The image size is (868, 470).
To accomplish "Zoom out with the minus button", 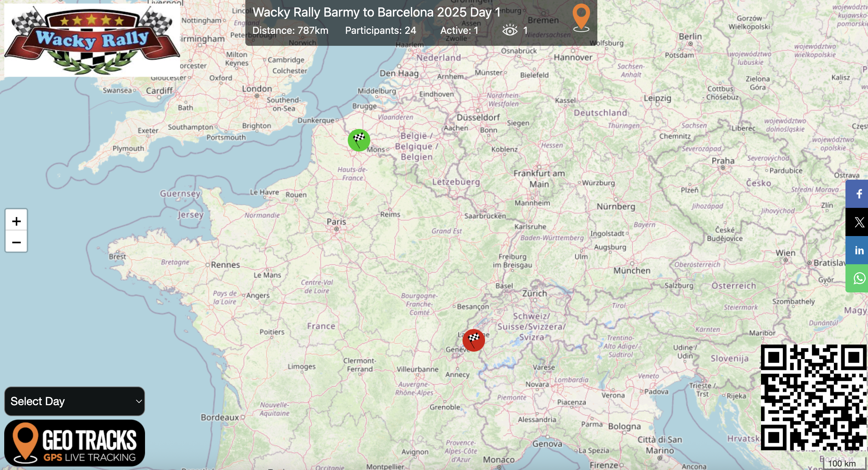I will (x=16, y=242).
